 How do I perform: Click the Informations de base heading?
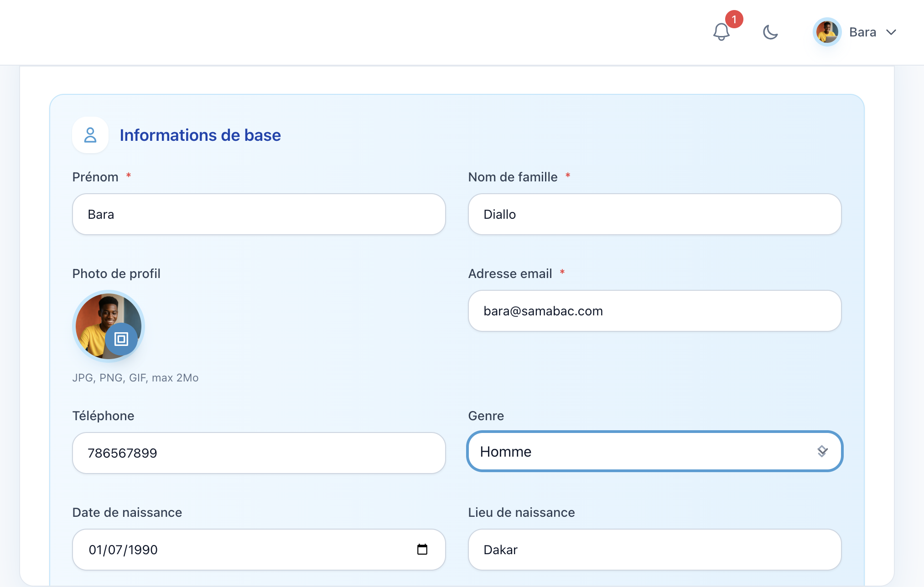(x=200, y=135)
